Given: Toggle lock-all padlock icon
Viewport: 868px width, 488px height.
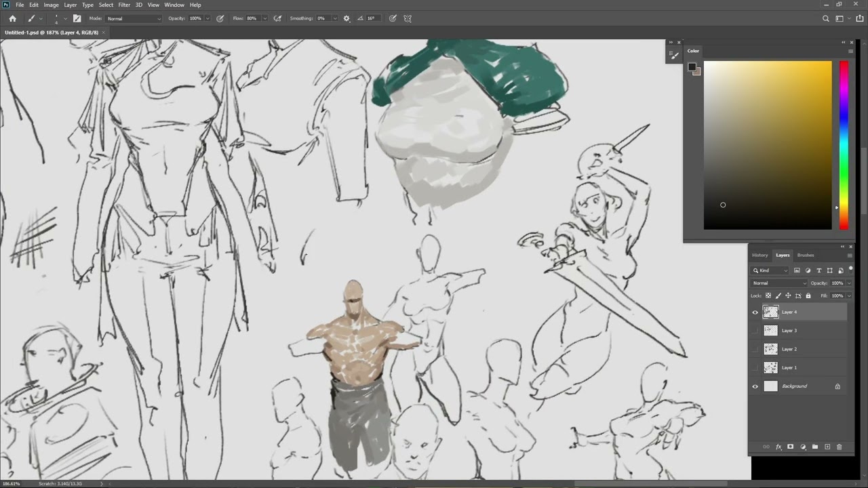Looking at the screenshot, I should pyautogui.click(x=808, y=296).
